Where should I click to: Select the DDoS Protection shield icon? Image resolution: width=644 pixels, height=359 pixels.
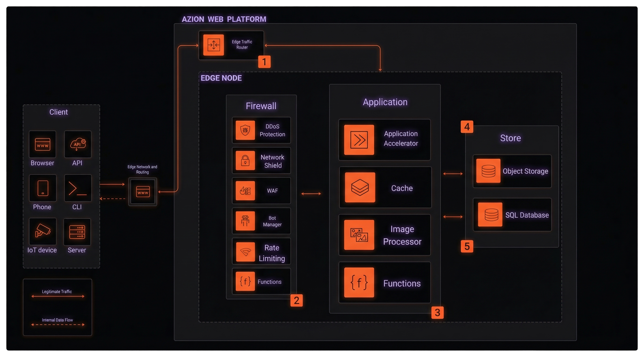click(x=245, y=130)
